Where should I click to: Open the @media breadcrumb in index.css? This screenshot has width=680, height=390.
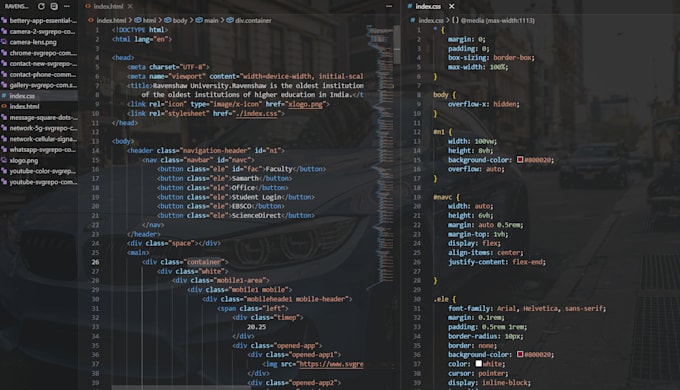point(494,20)
